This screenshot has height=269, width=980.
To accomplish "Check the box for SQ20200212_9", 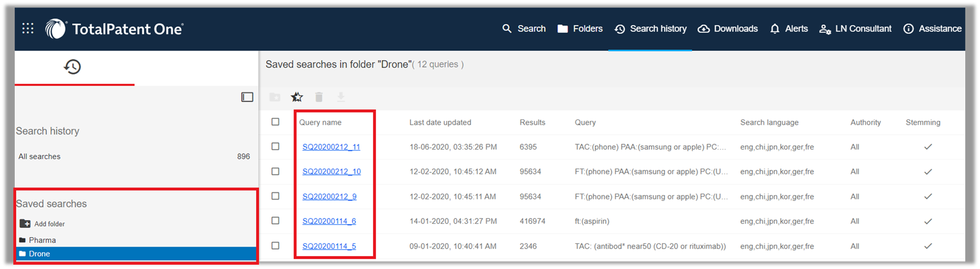I will click(x=275, y=196).
